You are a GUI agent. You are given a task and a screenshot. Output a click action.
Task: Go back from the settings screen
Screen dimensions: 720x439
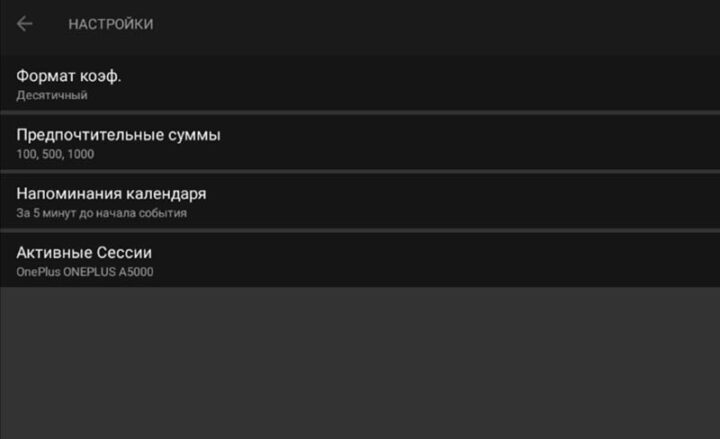(25, 24)
